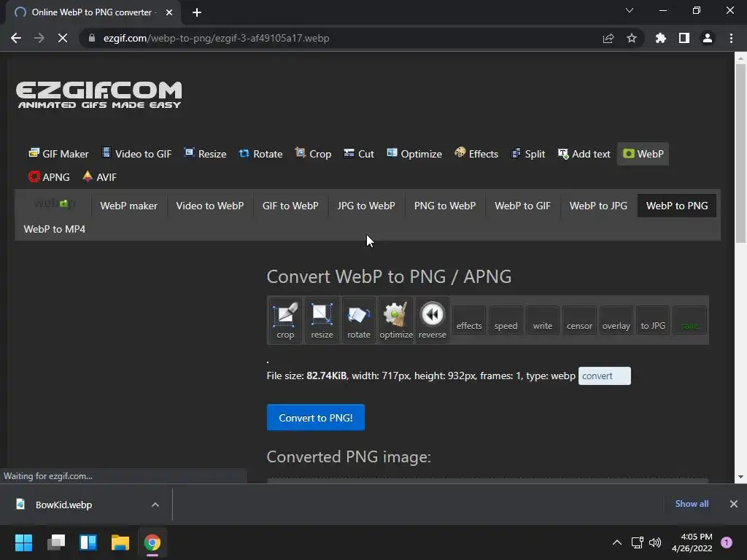Open Chrome side panel icon
The height and width of the screenshot is (560, 747).
pyautogui.click(x=684, y=38)
